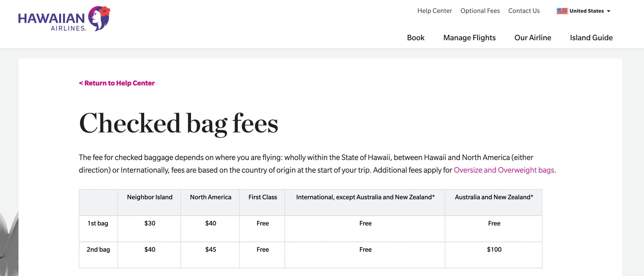
Task: Click the United States flag icon
Action: click(562, 11)
